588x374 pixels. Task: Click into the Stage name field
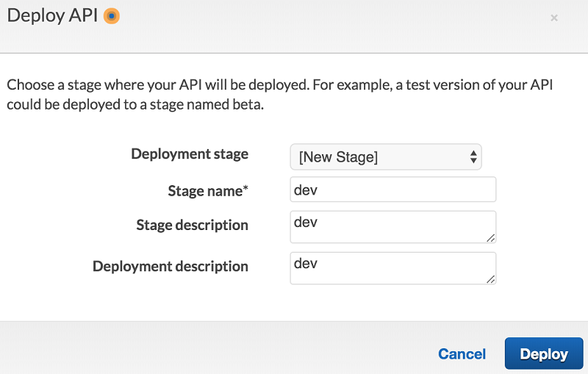pos(393,190)
